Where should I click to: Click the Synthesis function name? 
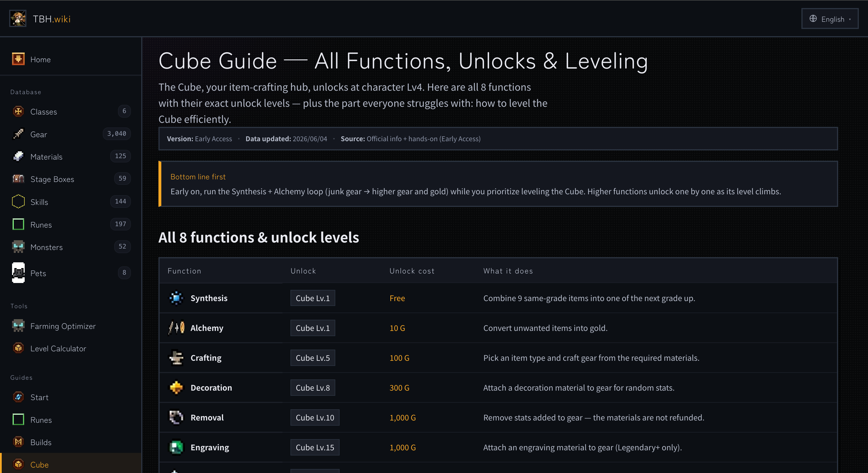pyautogui.click(x=209, y=298)
